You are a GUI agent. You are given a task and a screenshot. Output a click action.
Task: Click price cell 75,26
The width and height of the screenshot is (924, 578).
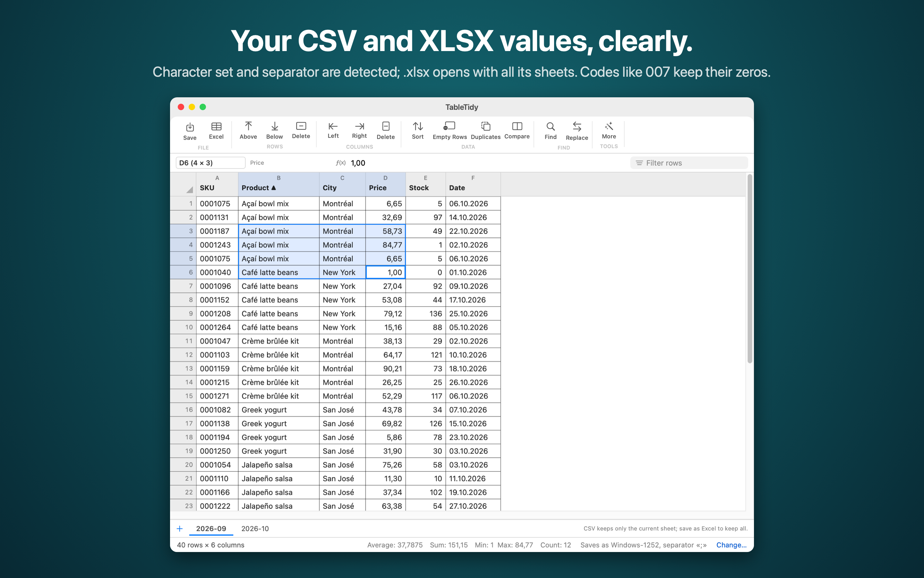click(385, 465)
